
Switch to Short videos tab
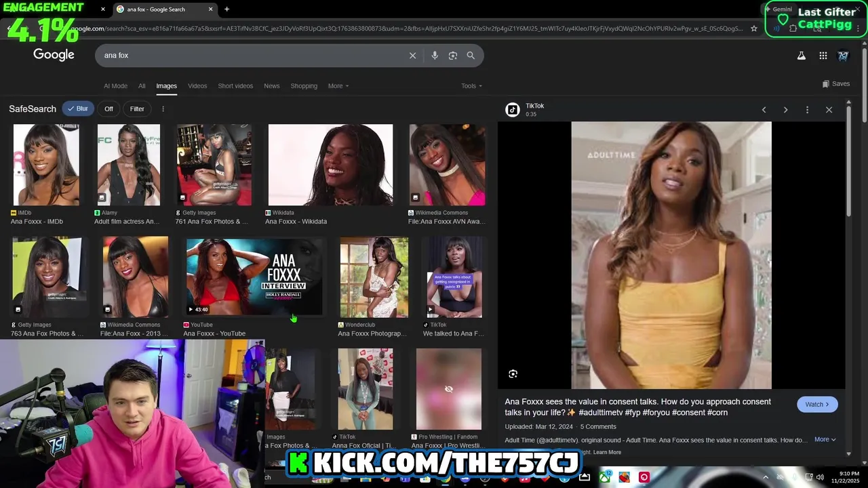(x=235, y=86)
